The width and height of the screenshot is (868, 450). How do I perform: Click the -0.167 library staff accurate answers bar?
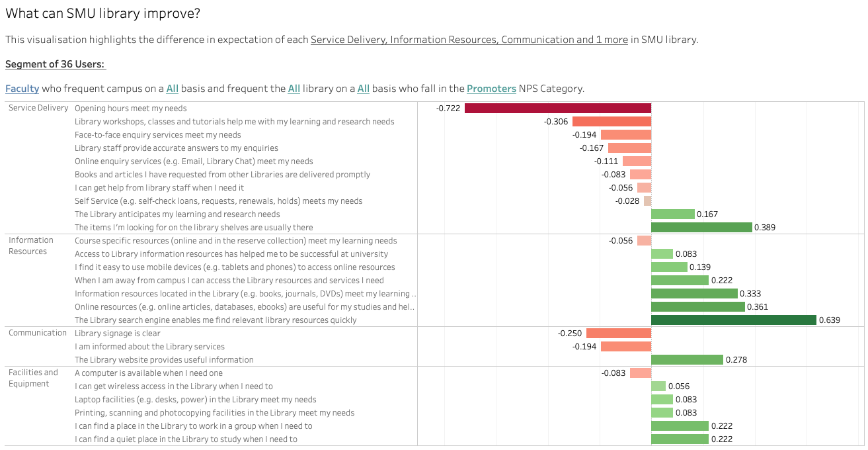(x=629, y=148)
